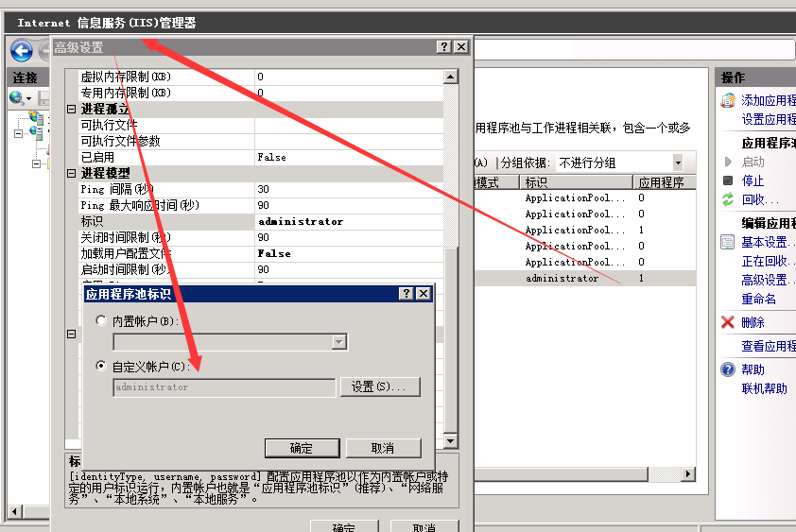Open the Group by dropdown
Viewport: 796px width, 532px height.
pyautogui.click(x=678, y=163)
